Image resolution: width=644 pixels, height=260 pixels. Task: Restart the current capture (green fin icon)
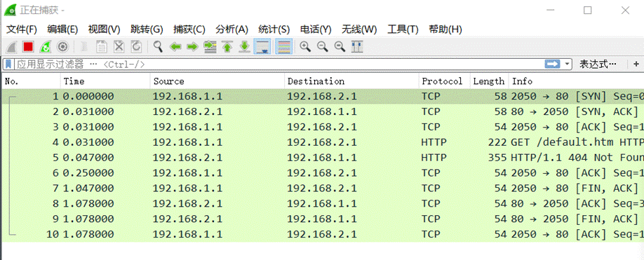pyautogui.click(x=45, y=47)
